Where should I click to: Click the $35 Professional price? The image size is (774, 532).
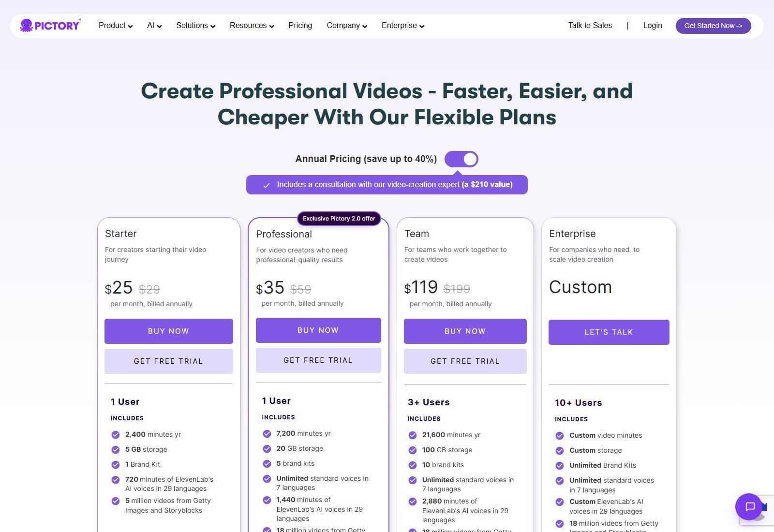point(270,288)
